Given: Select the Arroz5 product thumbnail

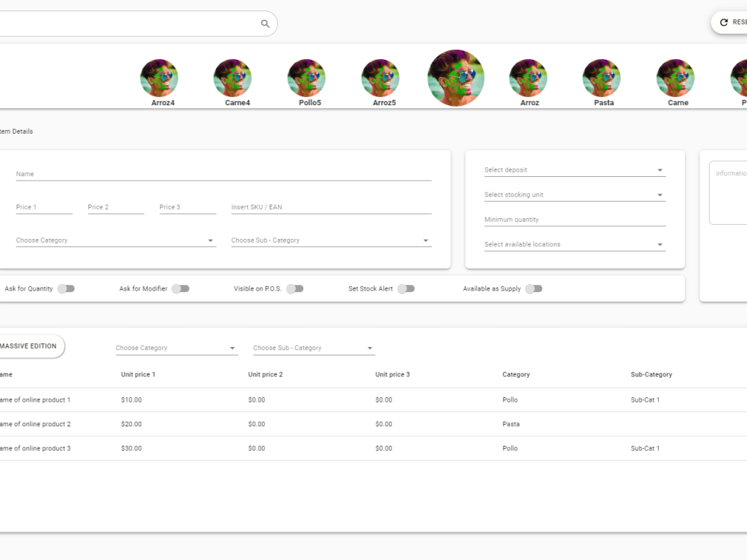Looking at the screenshot, I should (380, 78).
